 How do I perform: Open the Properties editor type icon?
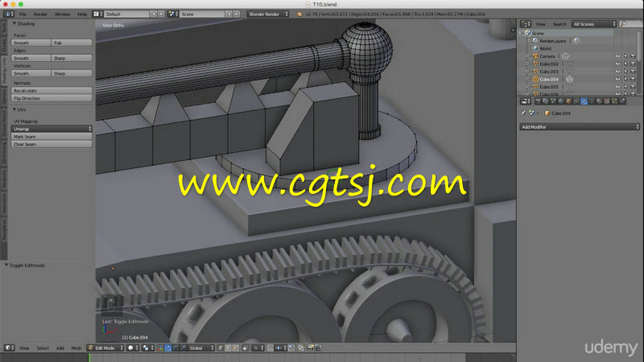coord(526,101)
